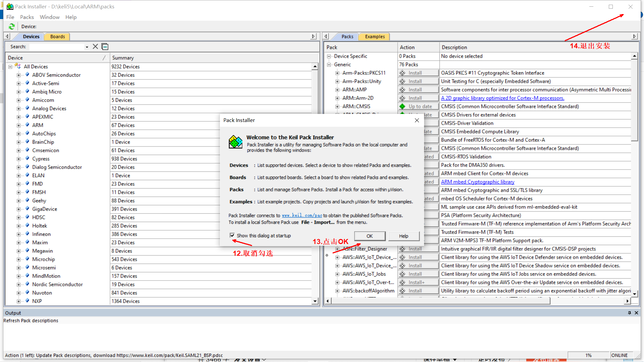644x362 pixels.
Task: Collapse the Generic packs group
Action: coord(329,65)
